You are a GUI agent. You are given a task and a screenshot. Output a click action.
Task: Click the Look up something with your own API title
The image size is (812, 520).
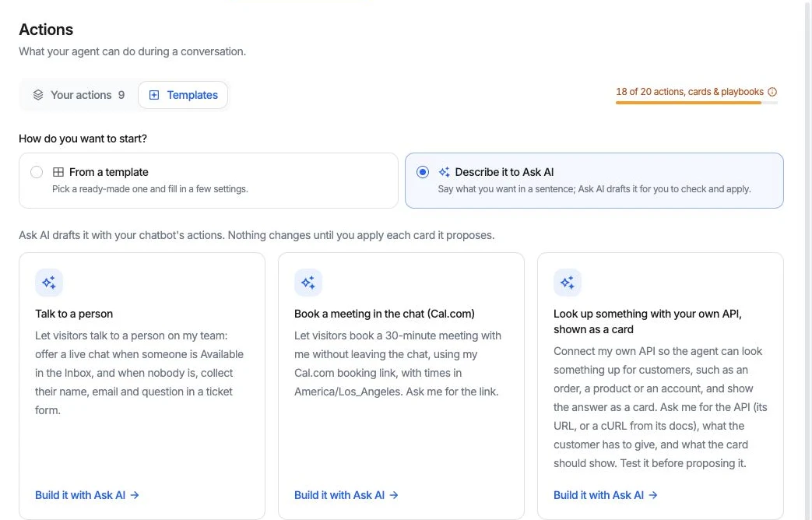[647, 321]
